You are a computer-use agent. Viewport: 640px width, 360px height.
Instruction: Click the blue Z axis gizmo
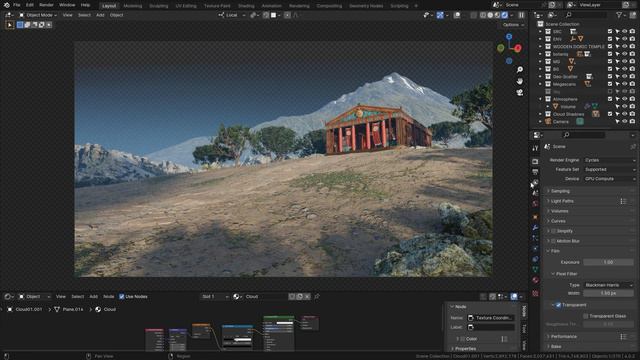tap(509, 37)
